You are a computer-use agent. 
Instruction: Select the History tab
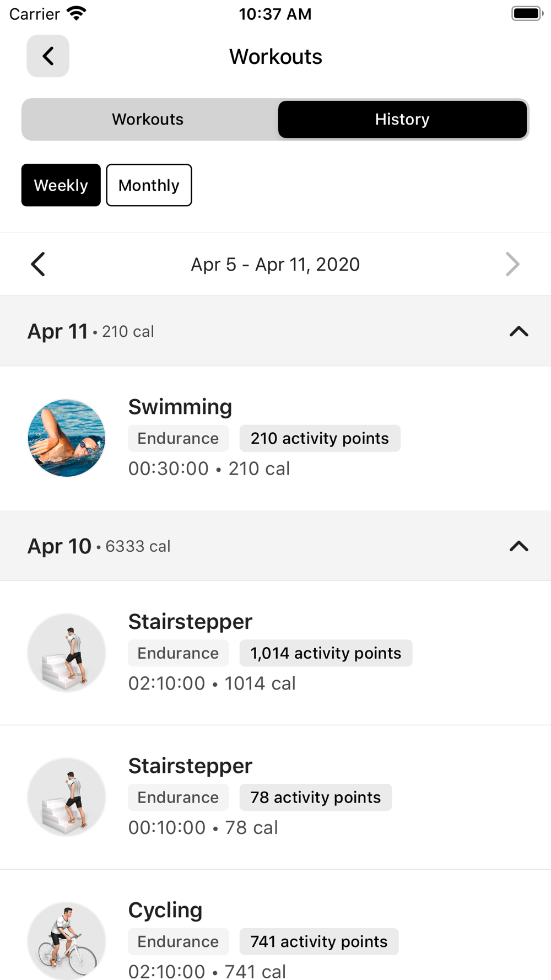[x=402, y=120]
